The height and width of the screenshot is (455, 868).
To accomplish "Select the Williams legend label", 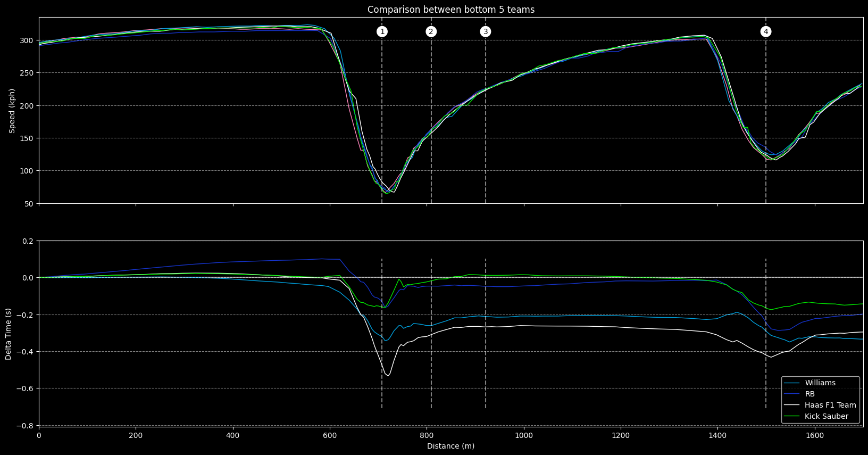I will pyautogui.click(x=820, y=383).
